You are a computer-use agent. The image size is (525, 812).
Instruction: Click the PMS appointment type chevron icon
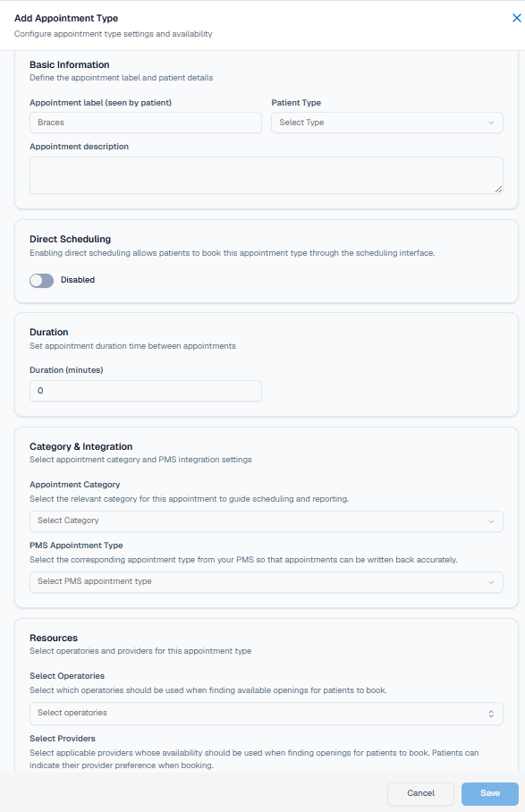(492, 582)
